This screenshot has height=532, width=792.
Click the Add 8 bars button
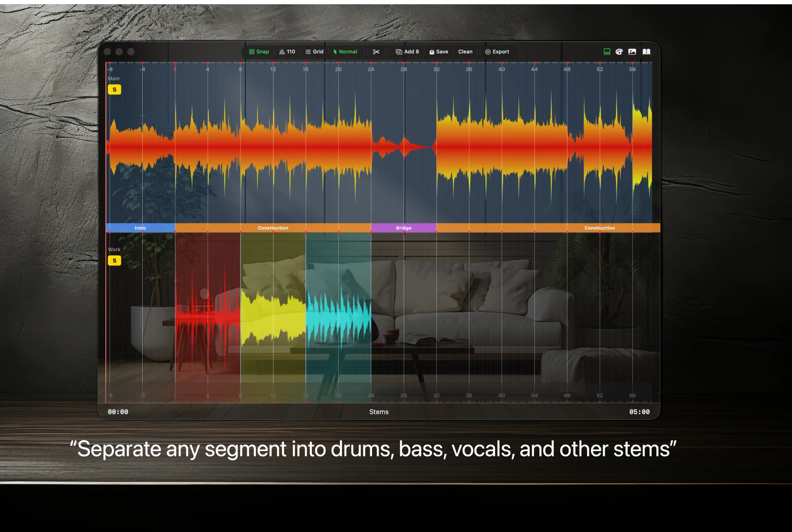[407, 52]
